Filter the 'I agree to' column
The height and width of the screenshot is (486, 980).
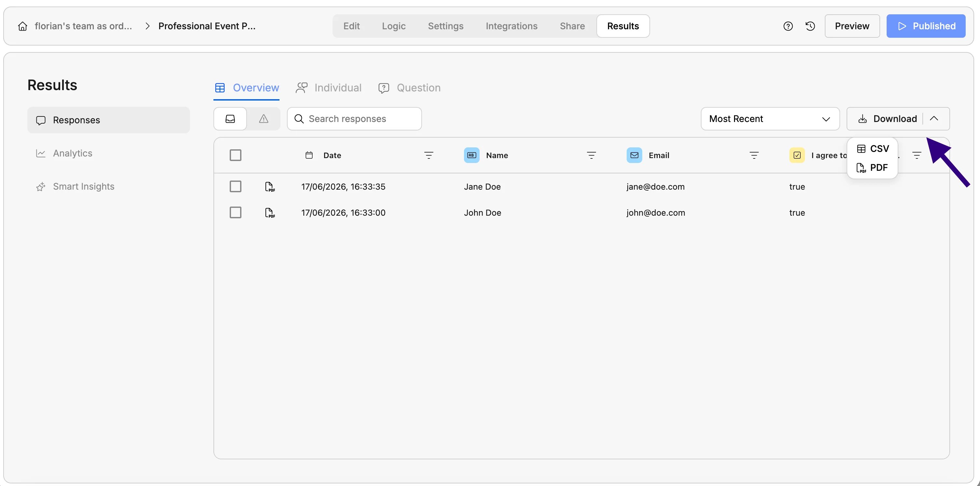pos(917,155)
